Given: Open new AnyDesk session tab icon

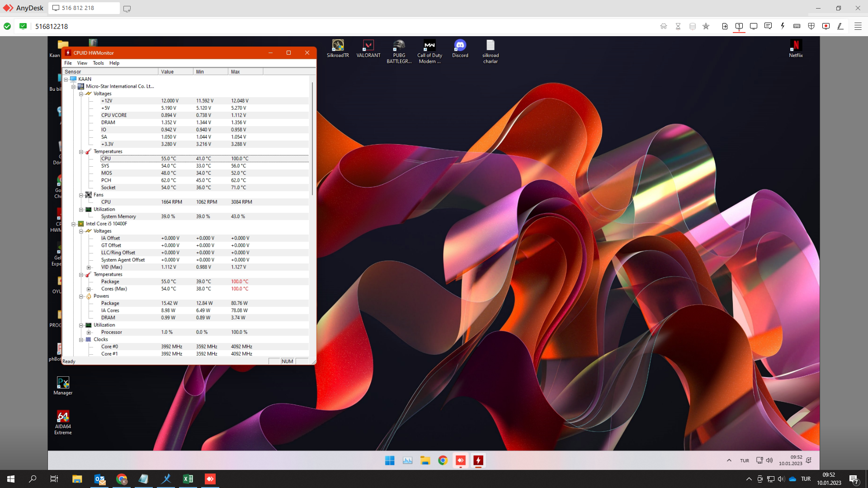Looking at the screenshot, I should point(127,9).
